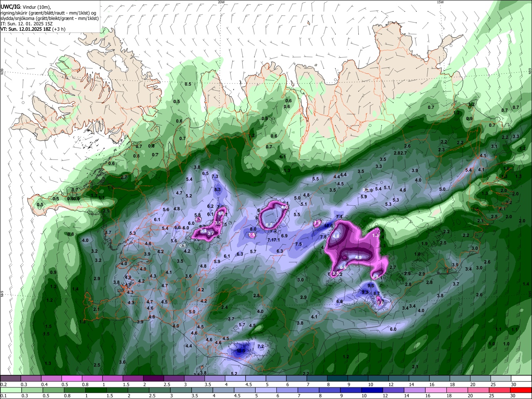The width and height of the screenshot is (532, 399).
Task: Click the pale green 0.1–0.3 swatch in the rain legend
Action: click(x=10, y=390)
